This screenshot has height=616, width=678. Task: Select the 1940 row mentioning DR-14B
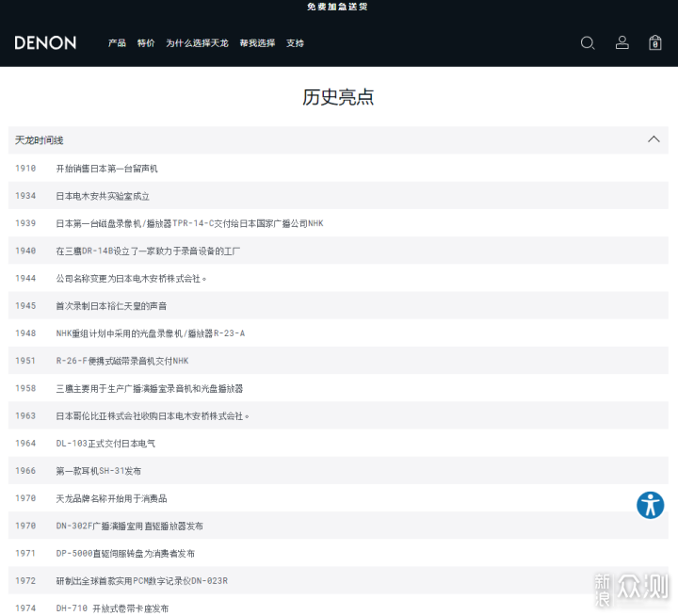(338, 251)
